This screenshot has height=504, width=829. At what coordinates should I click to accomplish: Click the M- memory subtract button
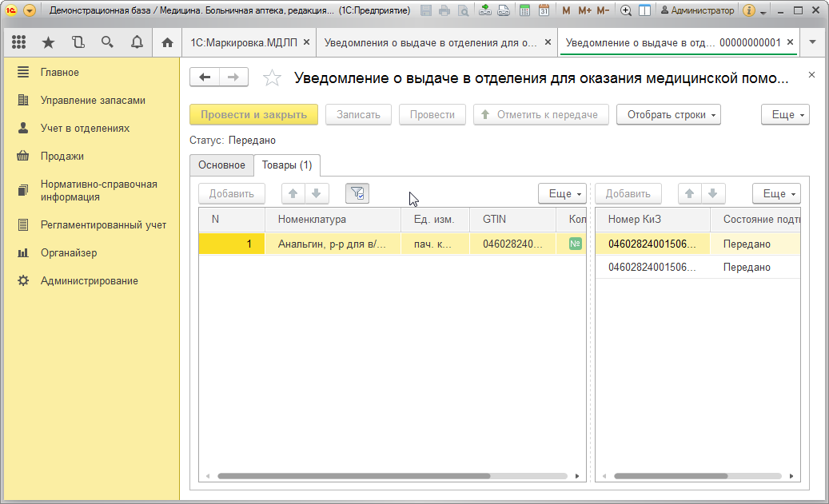tap(603, 10)
